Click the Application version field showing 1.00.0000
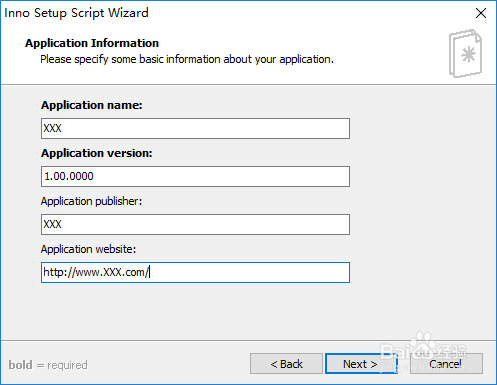This screenshot has width=497, height=385. (195, 176)
